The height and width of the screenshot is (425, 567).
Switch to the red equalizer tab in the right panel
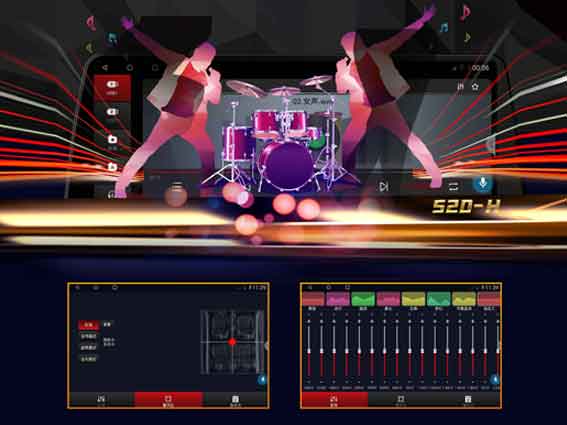pyautogui.click(x=334, y=400)
